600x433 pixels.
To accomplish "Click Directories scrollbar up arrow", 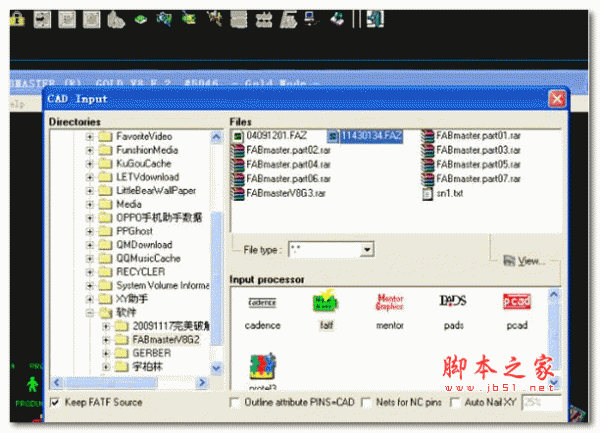I will [x=217, y=137].
